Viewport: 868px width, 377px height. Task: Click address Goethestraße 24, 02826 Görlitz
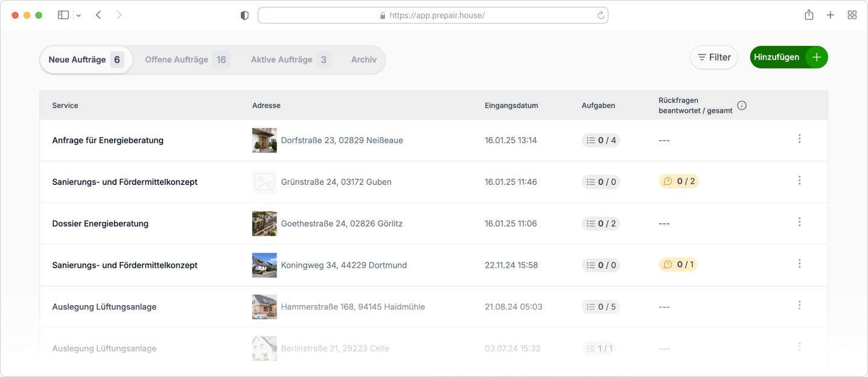pyautogui.click(x=342, y=224)
